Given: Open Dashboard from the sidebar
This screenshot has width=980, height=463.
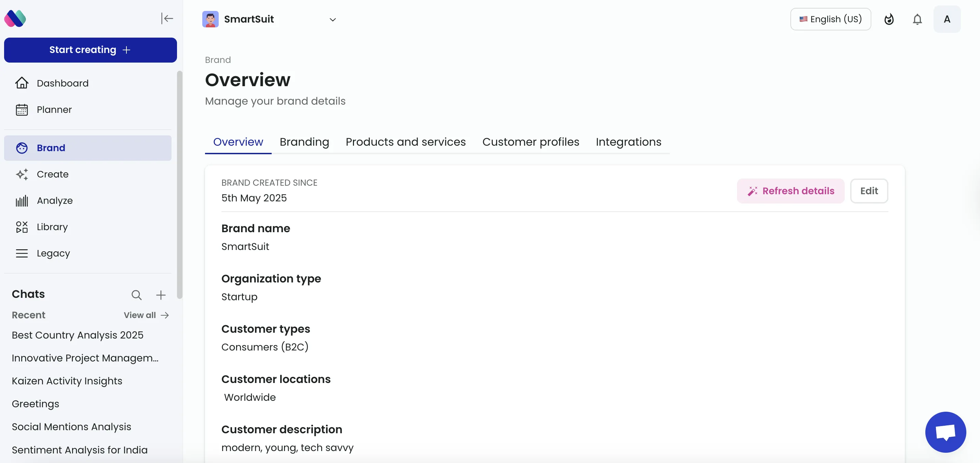Looking at the screenshot, I should pyautogui.click(x=63, y=83).
